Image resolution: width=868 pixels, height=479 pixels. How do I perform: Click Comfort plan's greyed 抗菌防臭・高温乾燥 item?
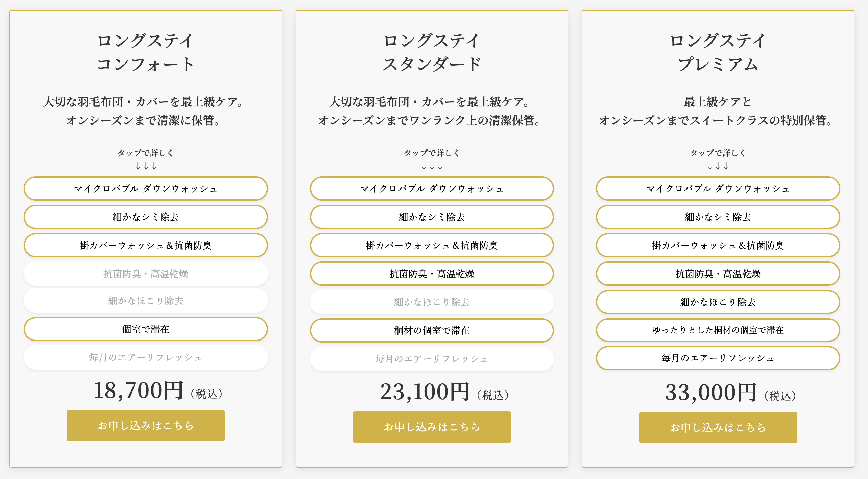tap(146, 274)
